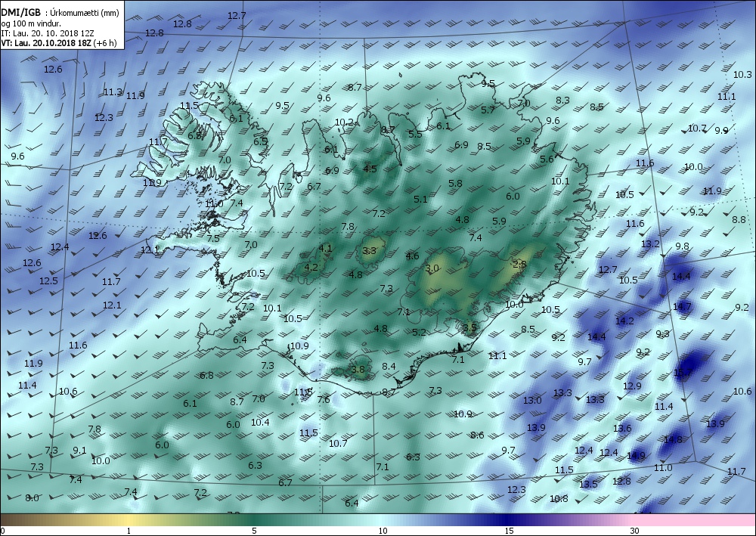Click the colour scale label 15

point(509,531)
